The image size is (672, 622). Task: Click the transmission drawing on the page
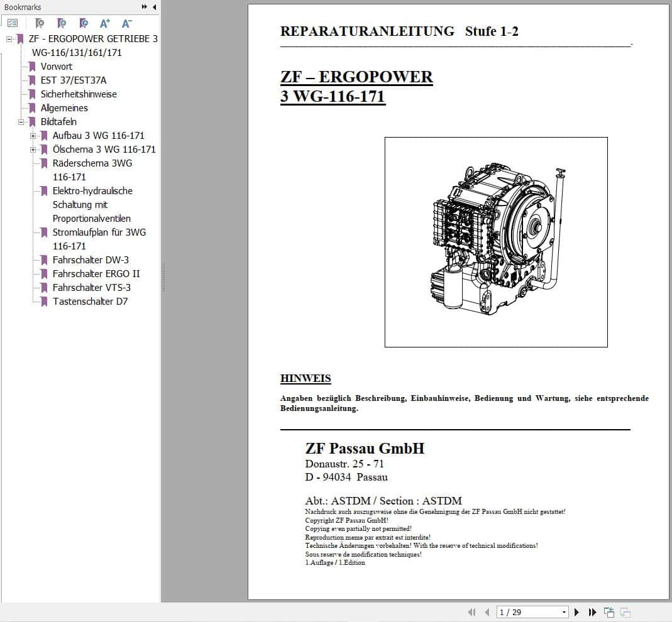coord(496,242)
